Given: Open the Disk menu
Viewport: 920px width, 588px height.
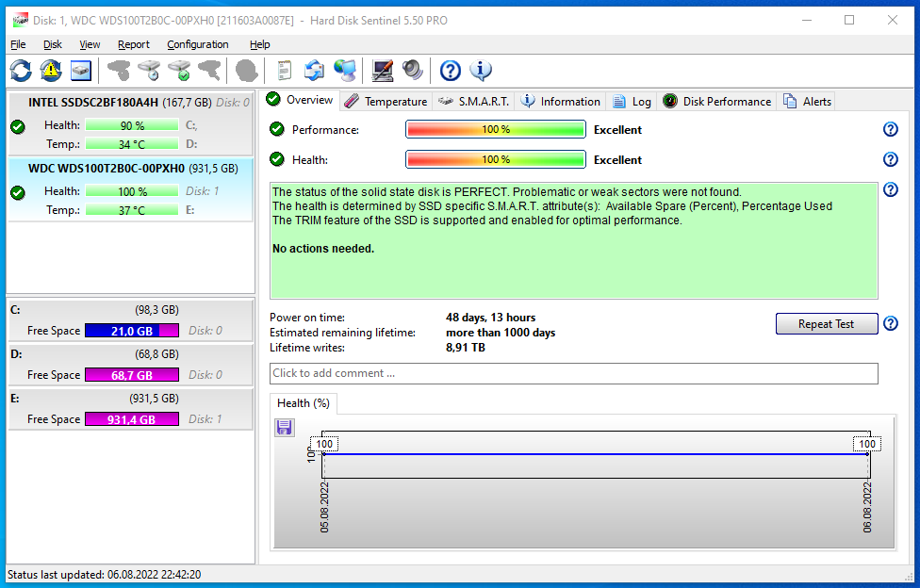Looking at the screenshot, I should [52, 44].
